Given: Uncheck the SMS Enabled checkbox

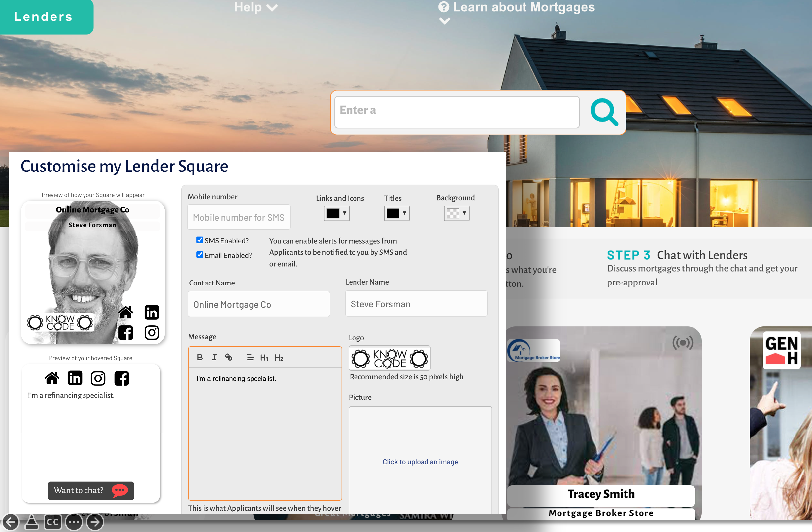Looking at the screenshot, I should [x=200, y=240].
